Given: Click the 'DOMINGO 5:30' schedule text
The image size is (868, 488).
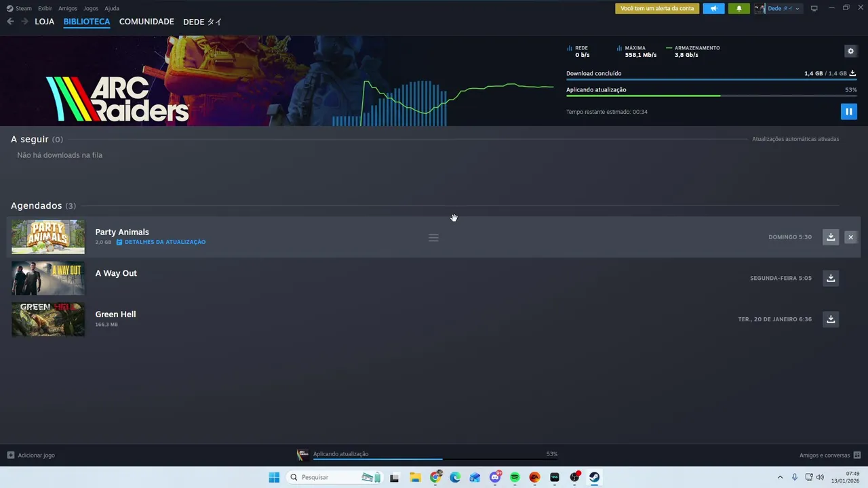Looking at the screenshot, I should [x=790, y=237].
